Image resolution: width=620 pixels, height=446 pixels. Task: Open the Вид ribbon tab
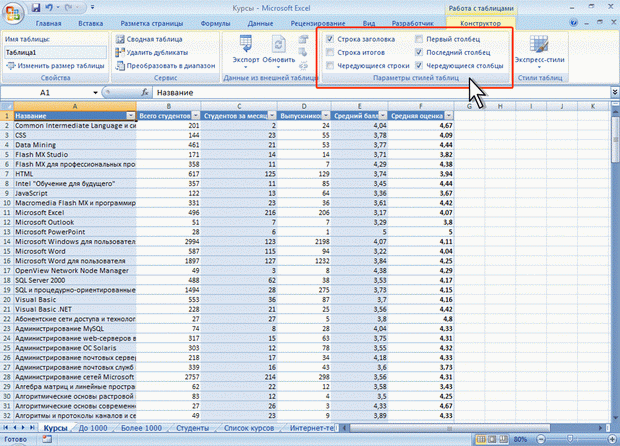pyautogui.click(x=369, y=23)
